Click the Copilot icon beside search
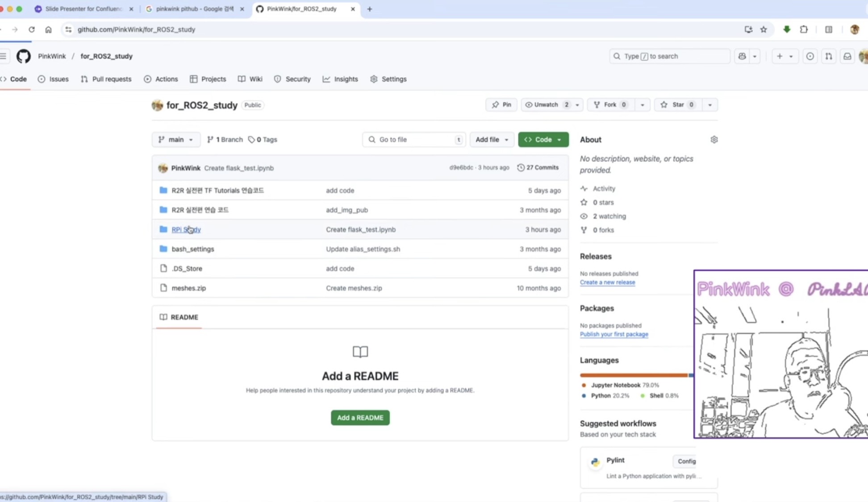 click(742, 56)
